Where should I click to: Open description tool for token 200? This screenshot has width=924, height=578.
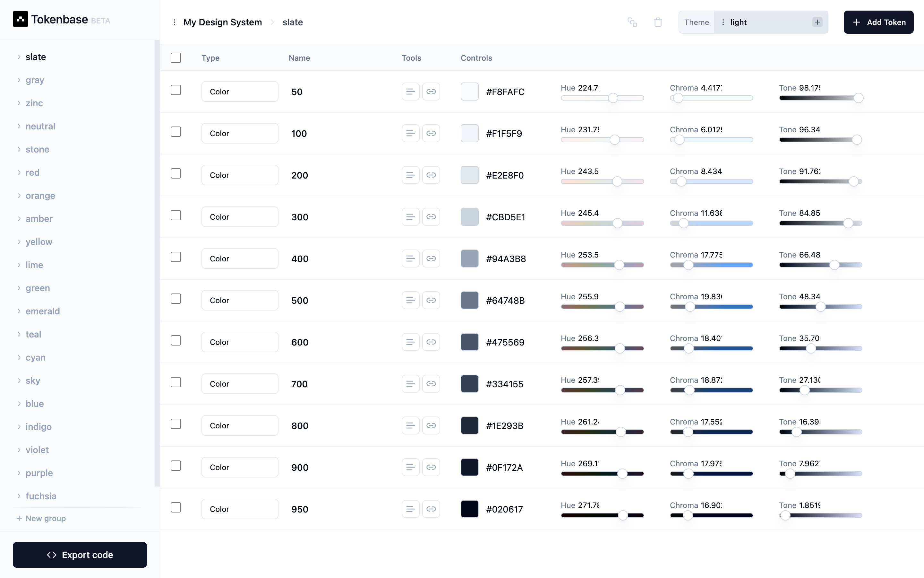pos(410,175)
